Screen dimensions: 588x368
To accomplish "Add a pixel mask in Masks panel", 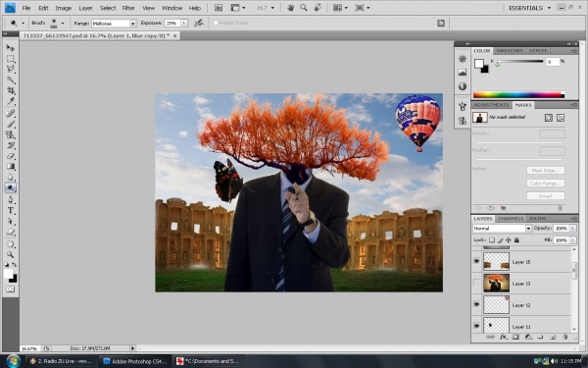I will tap(548, 118).
